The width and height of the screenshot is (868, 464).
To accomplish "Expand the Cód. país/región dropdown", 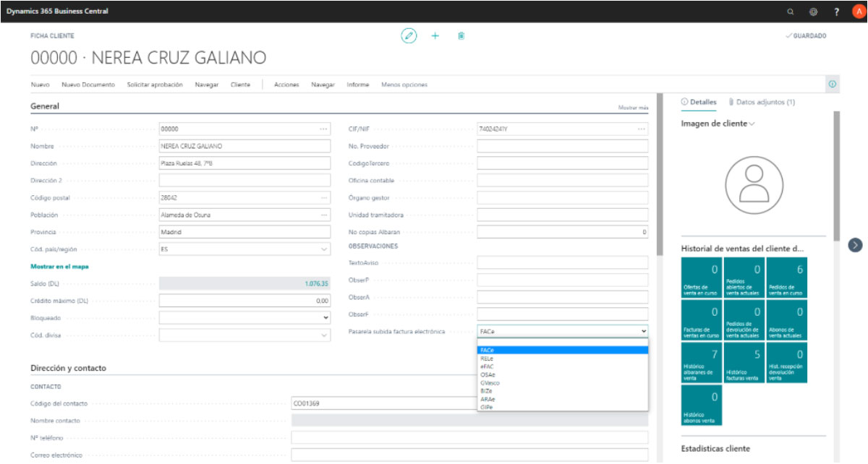I will [x=323, y=249].
